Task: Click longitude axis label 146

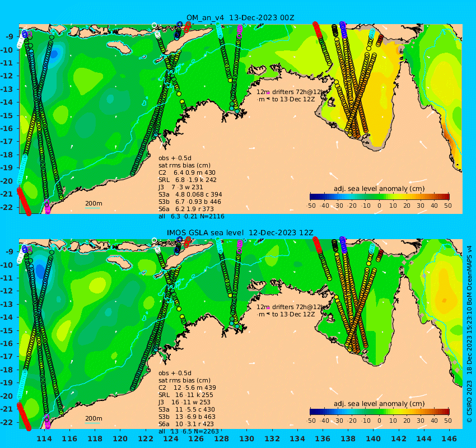Action: (x=449, y=438)
